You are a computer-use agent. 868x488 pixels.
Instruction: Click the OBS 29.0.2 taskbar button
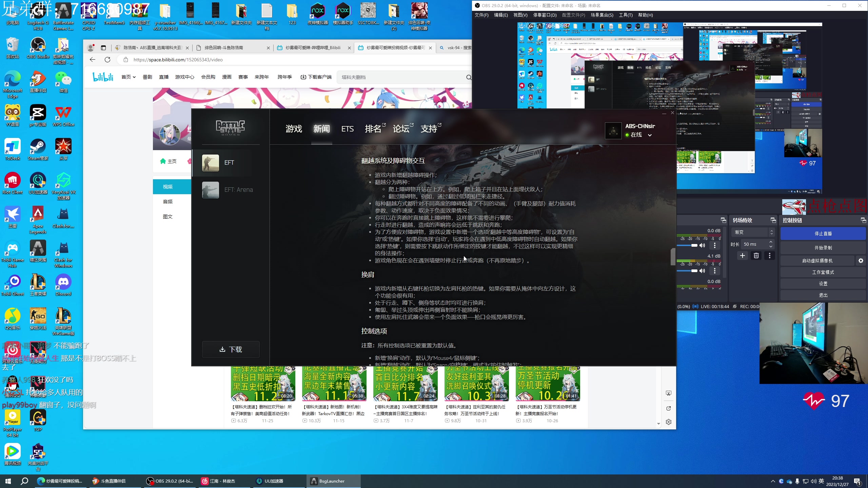point(170,481)
